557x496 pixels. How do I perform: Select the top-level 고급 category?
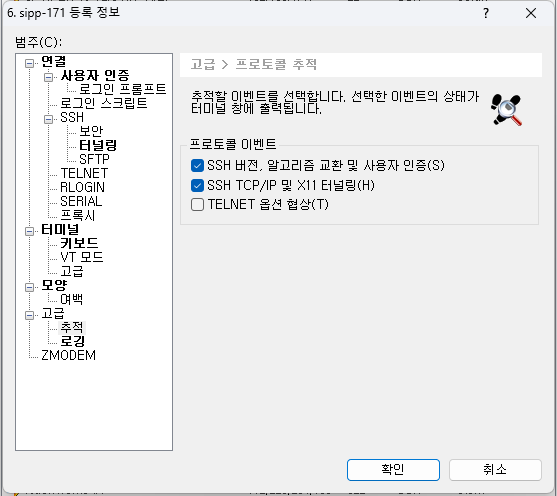click(53, 313)
